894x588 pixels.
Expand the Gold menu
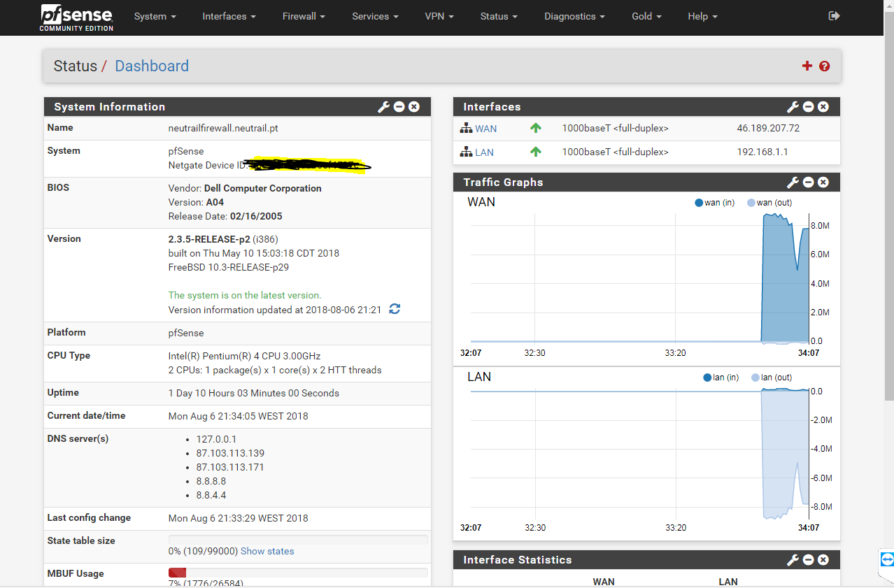[646, 16]
